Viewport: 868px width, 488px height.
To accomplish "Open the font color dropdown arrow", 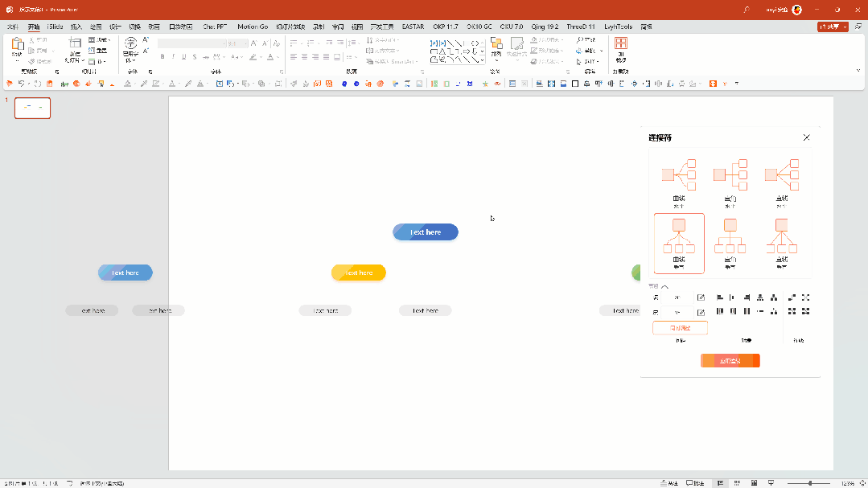I will pos(278,57).
